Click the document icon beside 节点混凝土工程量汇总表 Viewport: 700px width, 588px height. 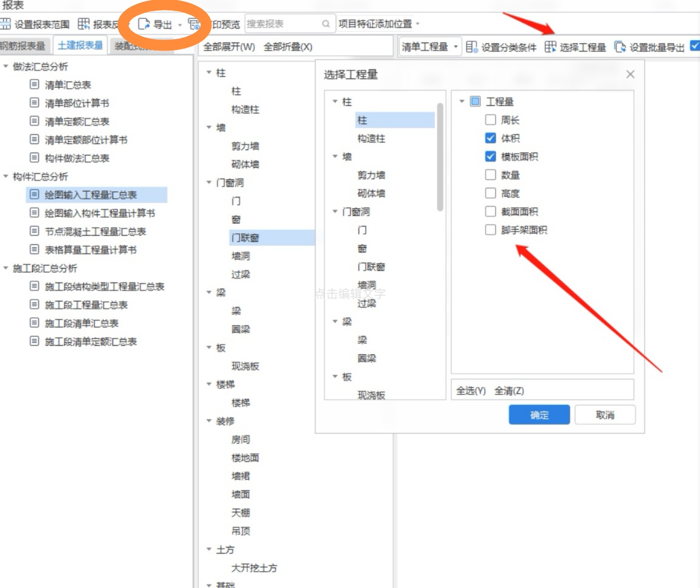tap(34, 231)
